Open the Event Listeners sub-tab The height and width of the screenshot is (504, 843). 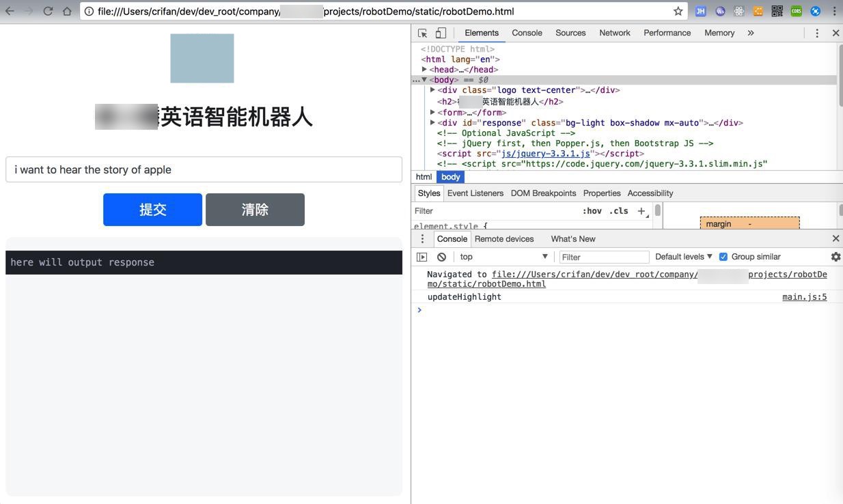475,193
